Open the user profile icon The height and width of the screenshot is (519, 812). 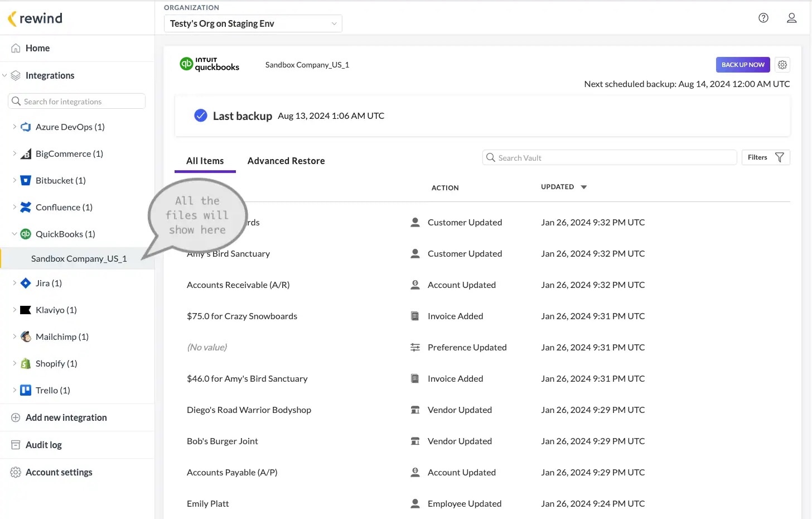tap(791, 18)
